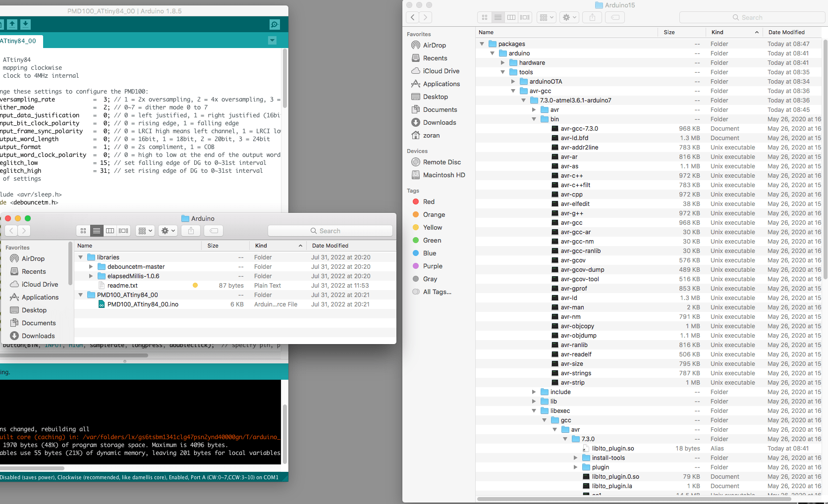Collapse the libraries folder
Image resolution: width=828 pixels, height=504 pixels.
coord(81,257)
